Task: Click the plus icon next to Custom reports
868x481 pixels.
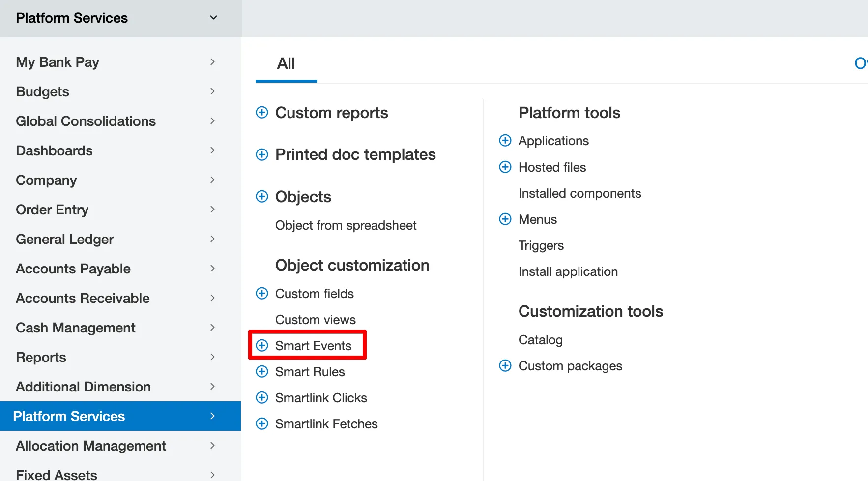Action: (262, 113)
